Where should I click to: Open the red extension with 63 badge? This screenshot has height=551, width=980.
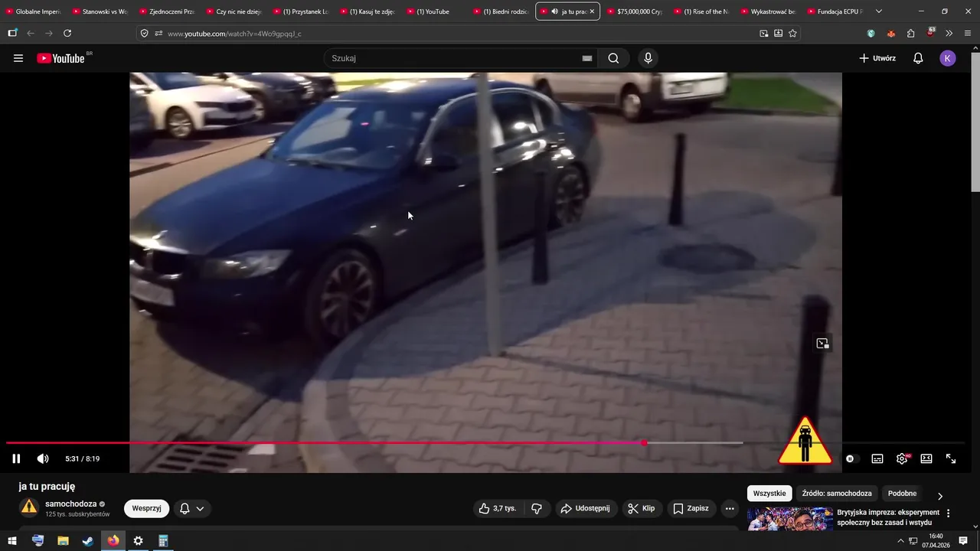pyautogui.click(x=930, y=33)
